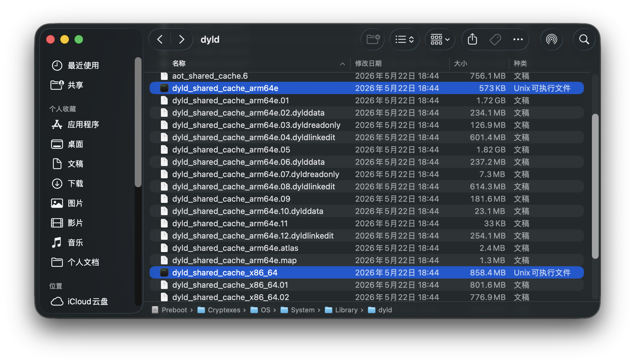Select the file dyld_shared_cache_arm64e.07.dyldreadonly
The width and height of the screenshot is (635, 364).
(x=367, y=174)
